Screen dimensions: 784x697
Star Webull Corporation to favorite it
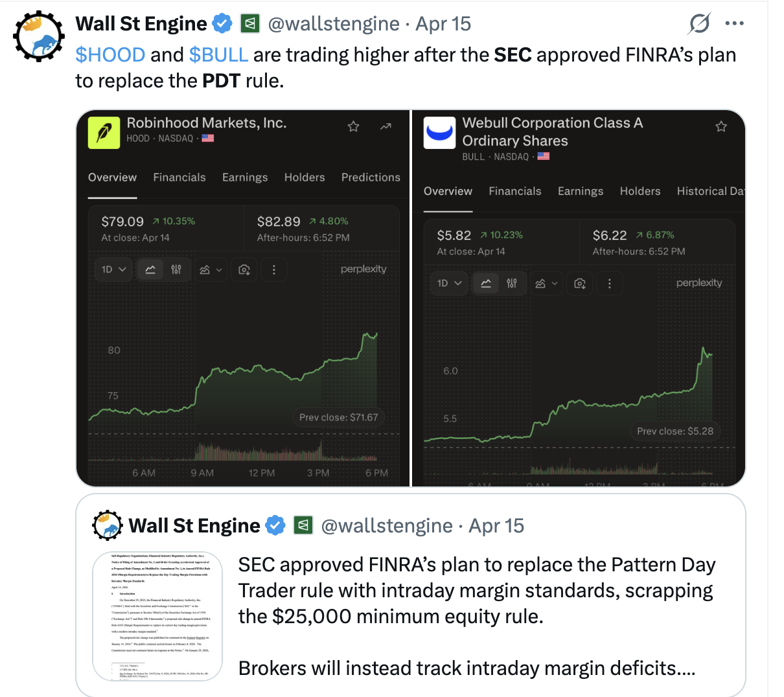[721, 126]
